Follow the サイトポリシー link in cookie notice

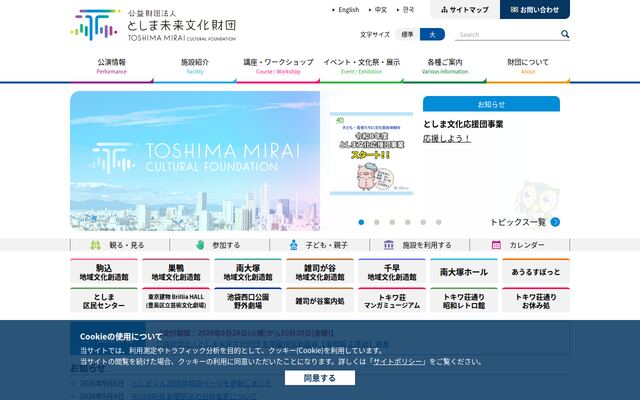[398, 362]
